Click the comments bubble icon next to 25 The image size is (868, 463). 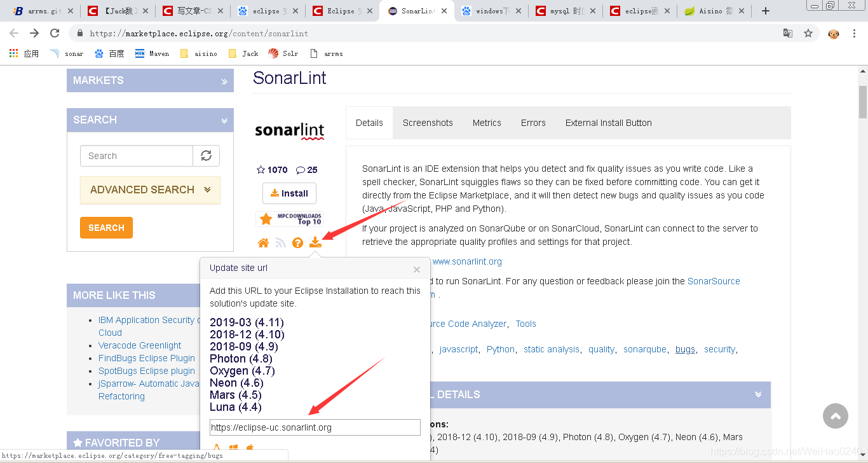tap(300, 170)
